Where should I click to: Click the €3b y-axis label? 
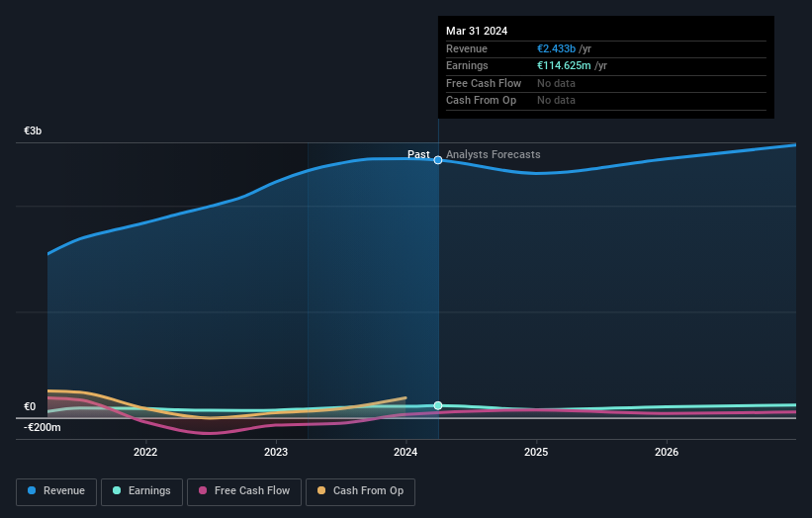[33, 130]
